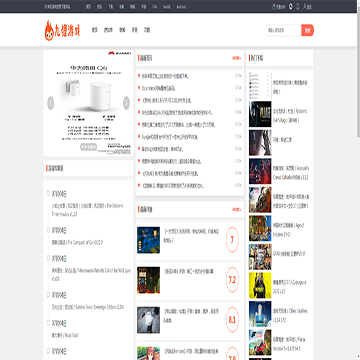Open the Age of Empires cover thumbnail
Screen dimensions: 360x360
click(260, 228)
